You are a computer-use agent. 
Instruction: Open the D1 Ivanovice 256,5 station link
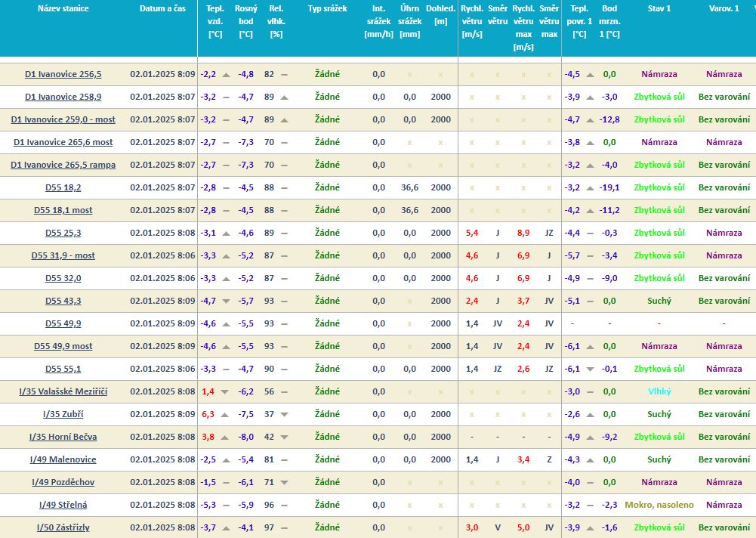(x=63, y=74)
